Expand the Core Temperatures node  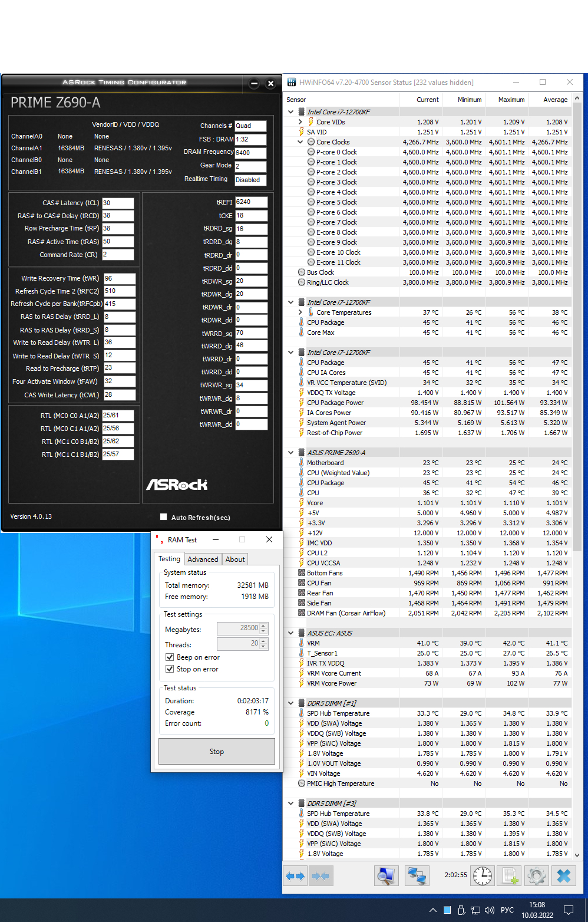pos(300,312)
